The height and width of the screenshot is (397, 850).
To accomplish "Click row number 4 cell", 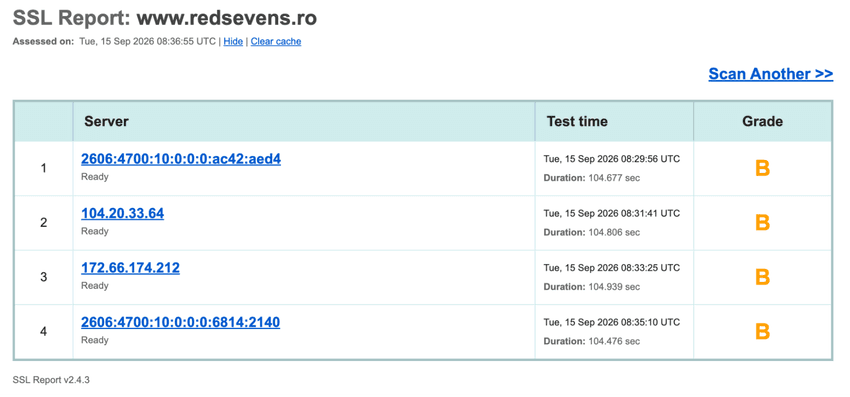I will [43, 331].
